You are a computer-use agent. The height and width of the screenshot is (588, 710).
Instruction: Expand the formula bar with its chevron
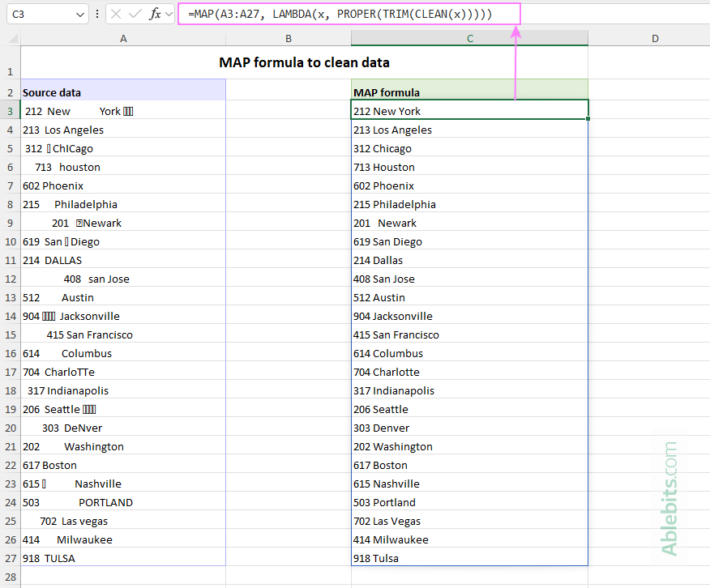pyautogui.click(x=168, y=14)
